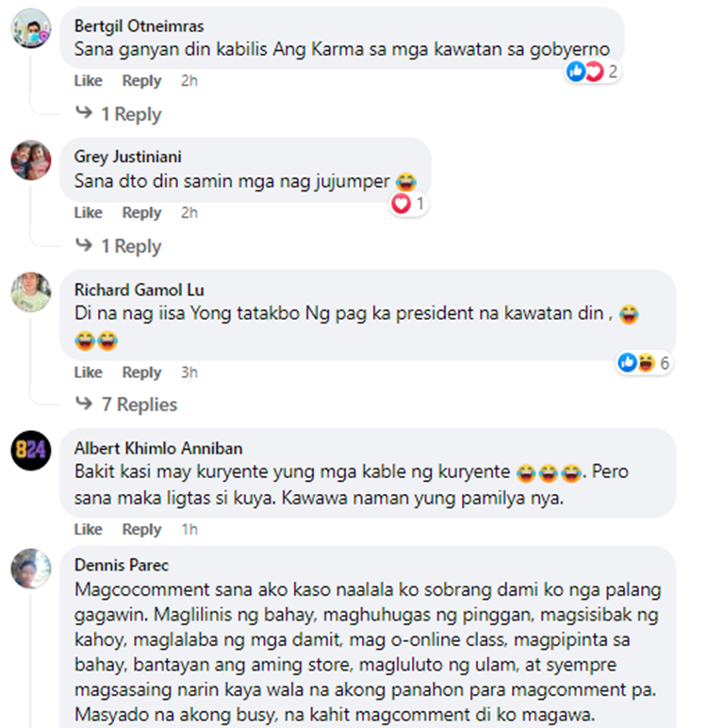View the heart reaction on Grey Justiniani's comment
Viewport: 707px width, 728px height.
tap(408, 204)
